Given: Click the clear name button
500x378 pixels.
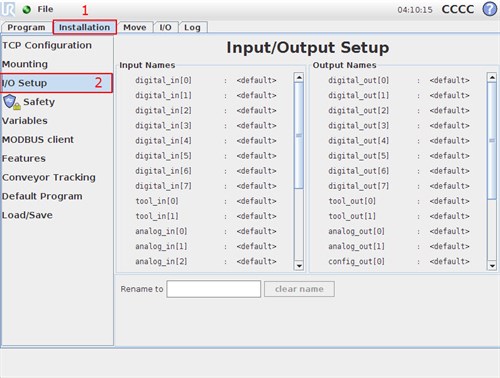Looking at the screenshot, I should [299, 289].
